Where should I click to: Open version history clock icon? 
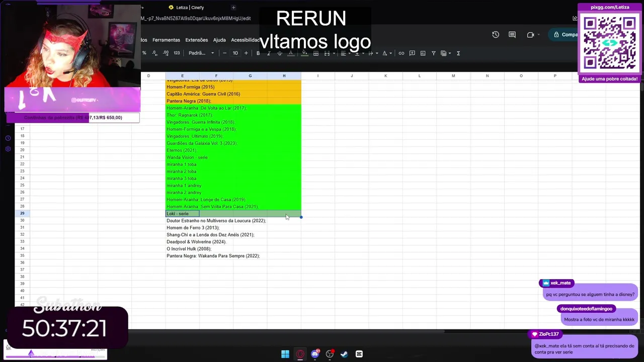[x=496, y=35]
